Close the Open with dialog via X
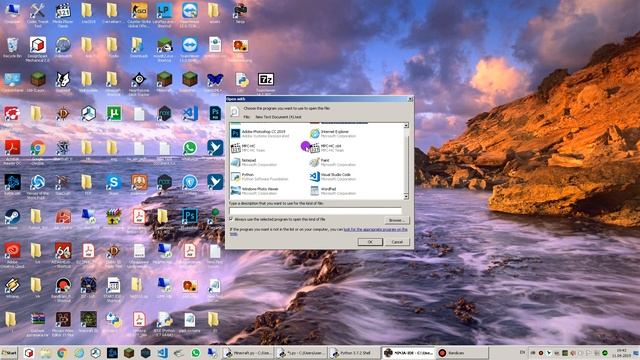The height and width of the screenshot is (360, 640). 410,99
